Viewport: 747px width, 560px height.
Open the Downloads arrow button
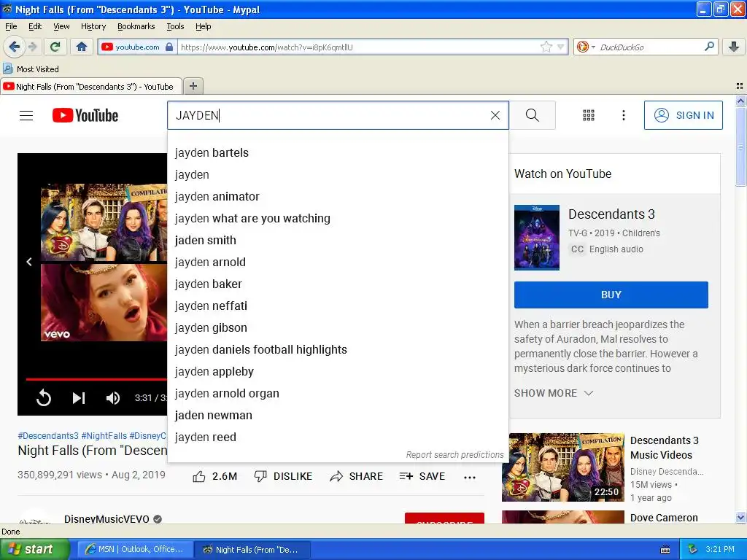(734, 47)
